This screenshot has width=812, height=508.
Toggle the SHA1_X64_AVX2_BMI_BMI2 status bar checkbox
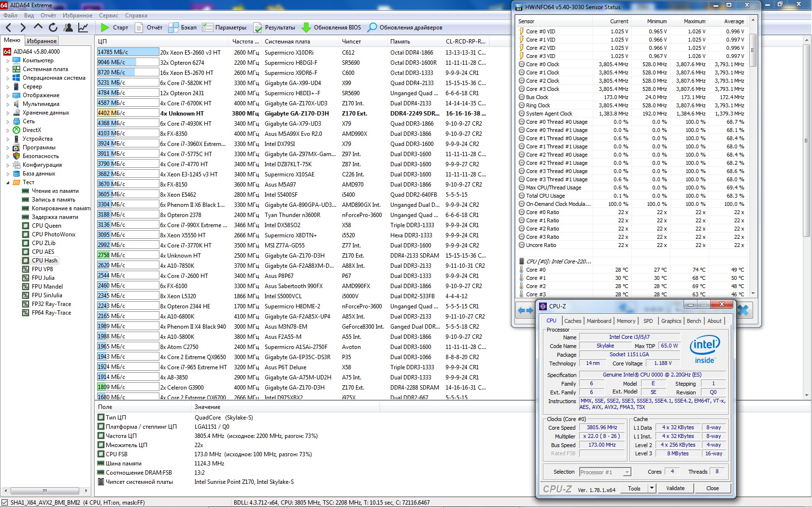click(x=5, y=503)
